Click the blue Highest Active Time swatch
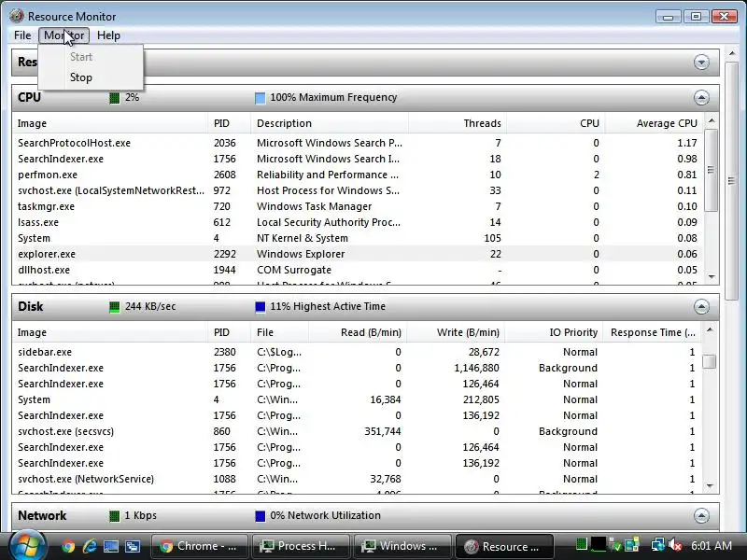This screenshot has width=747, height=560. coord(261,307)
